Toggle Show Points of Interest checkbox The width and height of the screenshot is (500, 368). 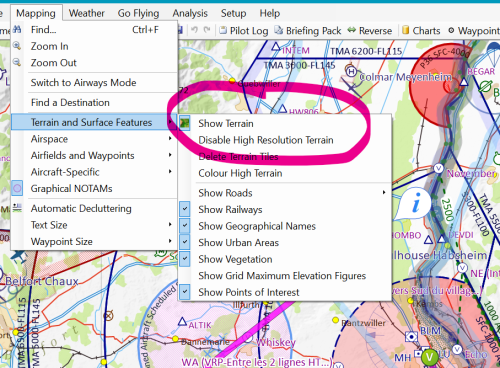185,292
